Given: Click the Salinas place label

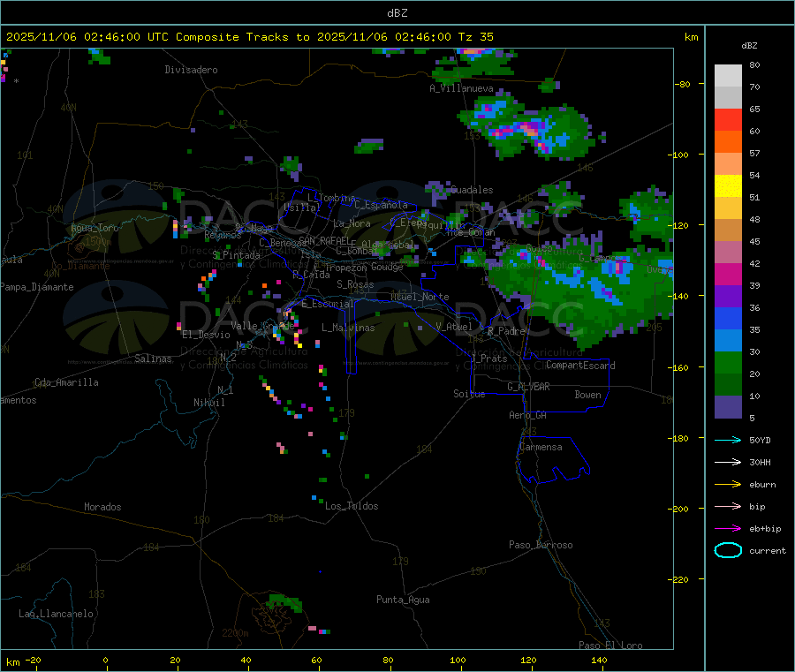Looking at the screenshot, I should [153, 359].
